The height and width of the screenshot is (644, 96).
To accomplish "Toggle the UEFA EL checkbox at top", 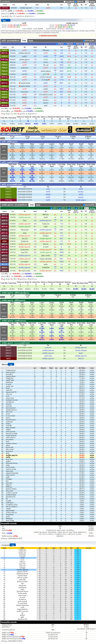I will [x=76, y=1].
